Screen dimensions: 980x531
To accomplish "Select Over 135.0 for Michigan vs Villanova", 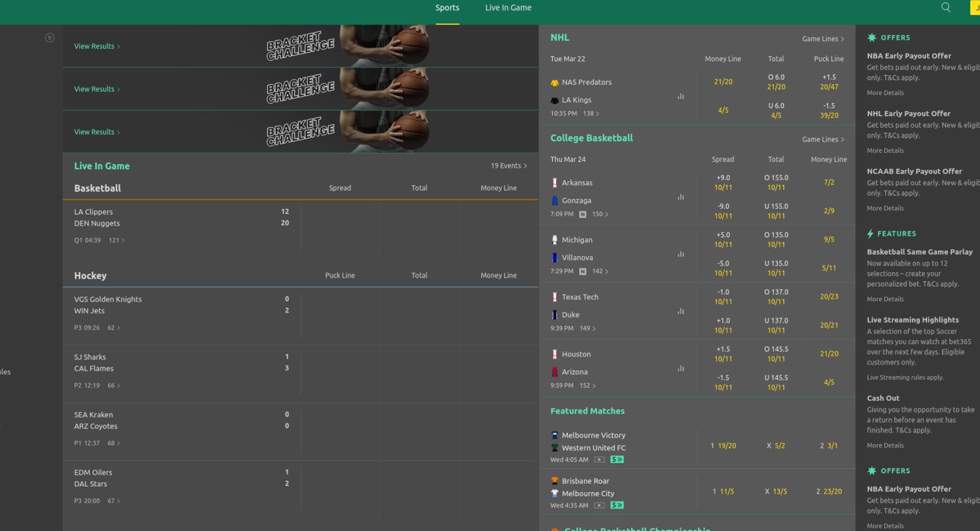I will (776, 239).
